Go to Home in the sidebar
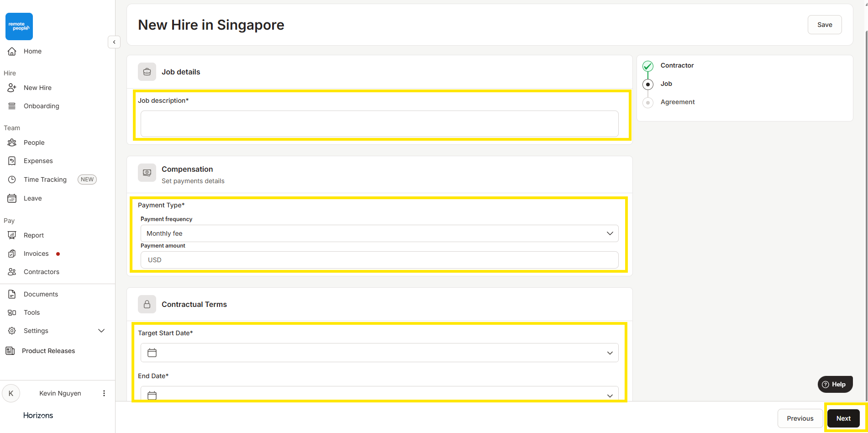Screen dimensions: 868x433 pyautogui.click(x=32, y=51)
